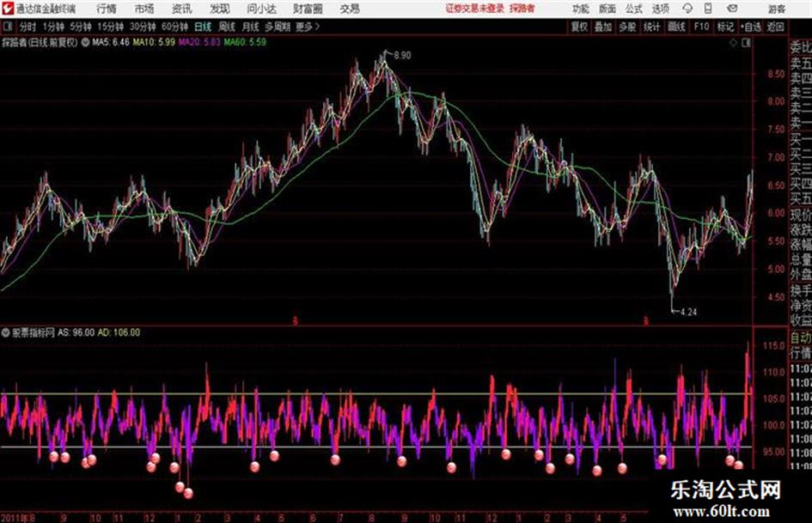Viewport: 812px width, 523px height.
Task: Click the 证券交易未登录 login link
Action: coord(475,9)
